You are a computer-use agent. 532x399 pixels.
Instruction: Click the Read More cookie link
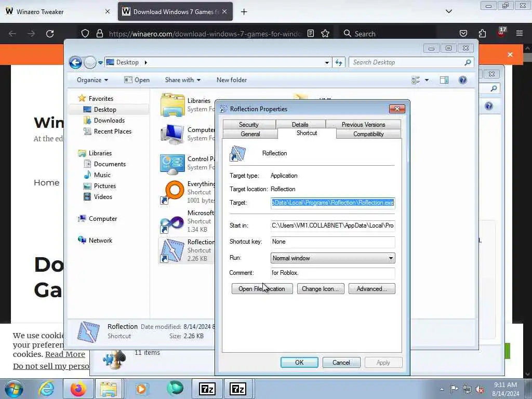pyautogui.click(x=65, y=354)
